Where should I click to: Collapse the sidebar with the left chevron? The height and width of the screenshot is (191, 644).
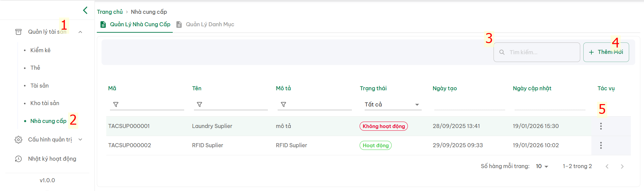point(85,10)
